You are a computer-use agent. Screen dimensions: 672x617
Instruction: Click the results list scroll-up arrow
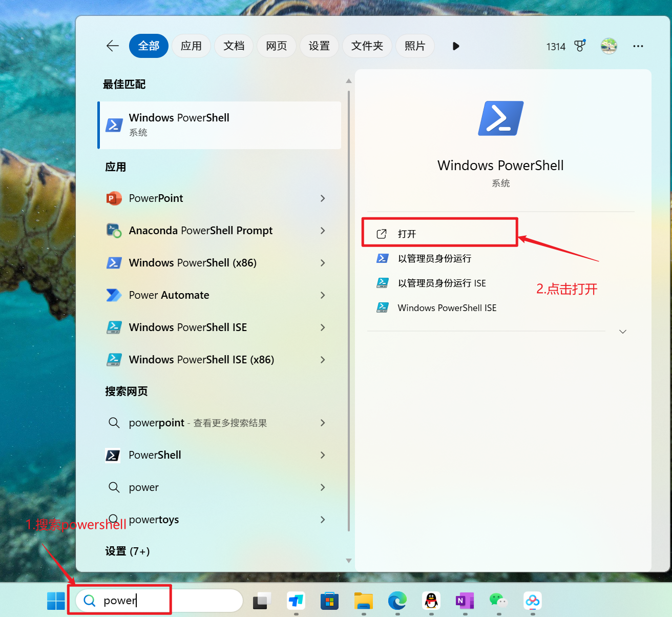[x=349, y=81]
